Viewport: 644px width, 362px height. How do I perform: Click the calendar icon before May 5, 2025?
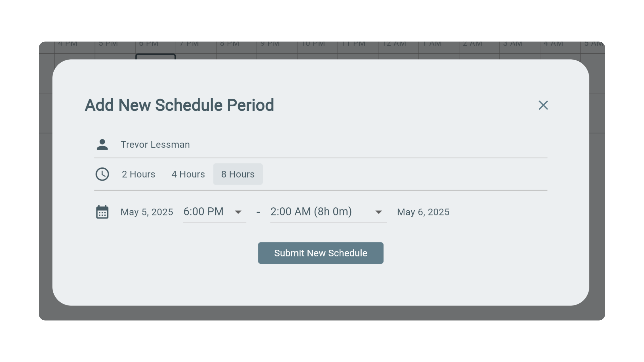click(x=102, y=212)
